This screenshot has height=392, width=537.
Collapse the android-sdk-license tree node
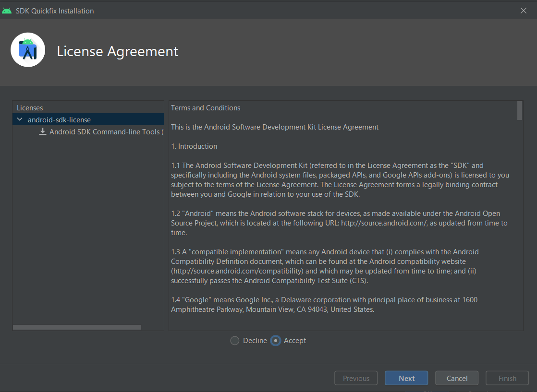(20, 119)
